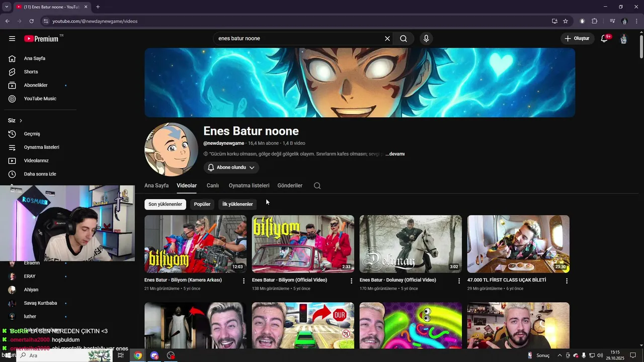The height and width of the screenshot is (362, 644).
Task: Select Son yüklenenler filter chip
Action: pyautogui.click(x=165, y=204)
